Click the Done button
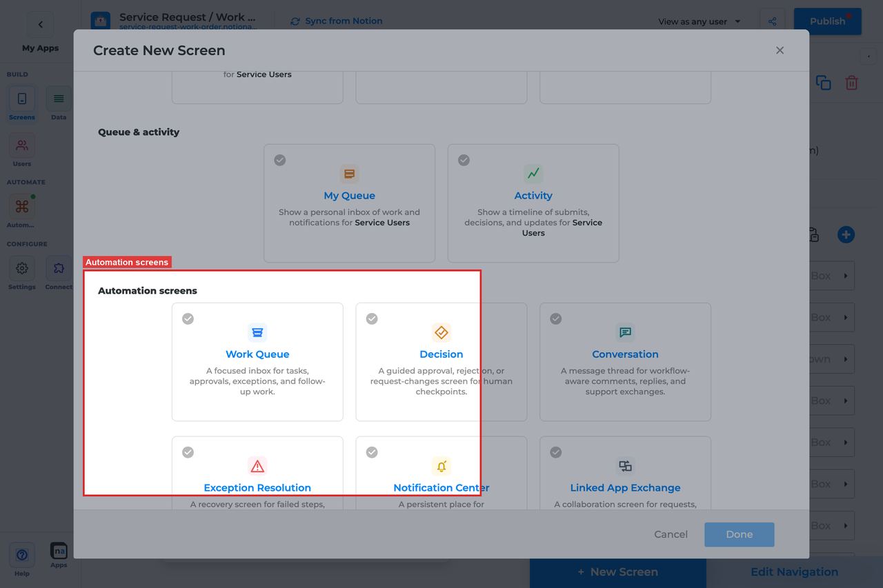 point(740,534)
